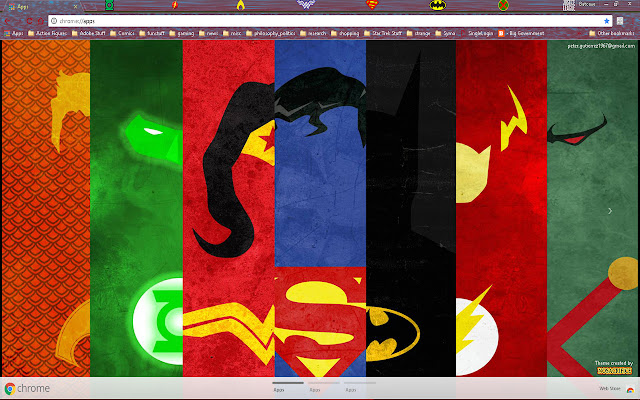Reload the current page
The image size is (640, 400).
(x=29, y=21)
